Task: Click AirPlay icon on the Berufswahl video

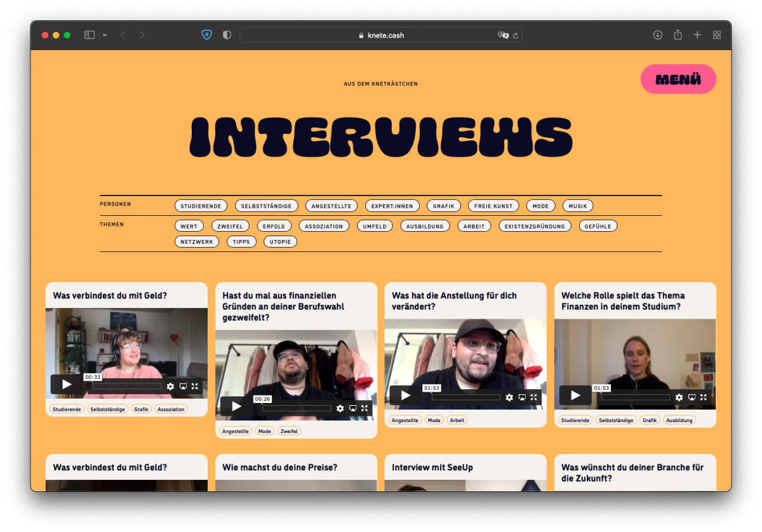Action: (x=352, y=408)
